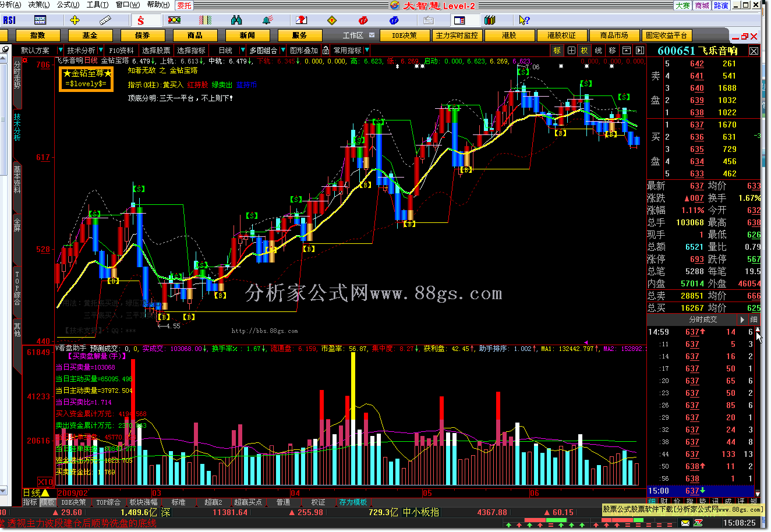This screenshot has width=771, height=532.
Task: Click the 主力实时监控 button
Action: [x=457, y=36]
